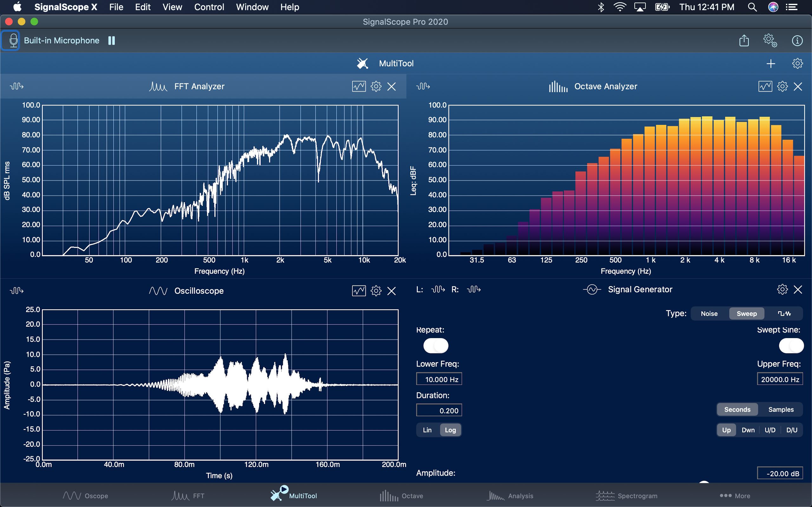Select Noise signal type
The image size is (812, 507).
(709, 313)
